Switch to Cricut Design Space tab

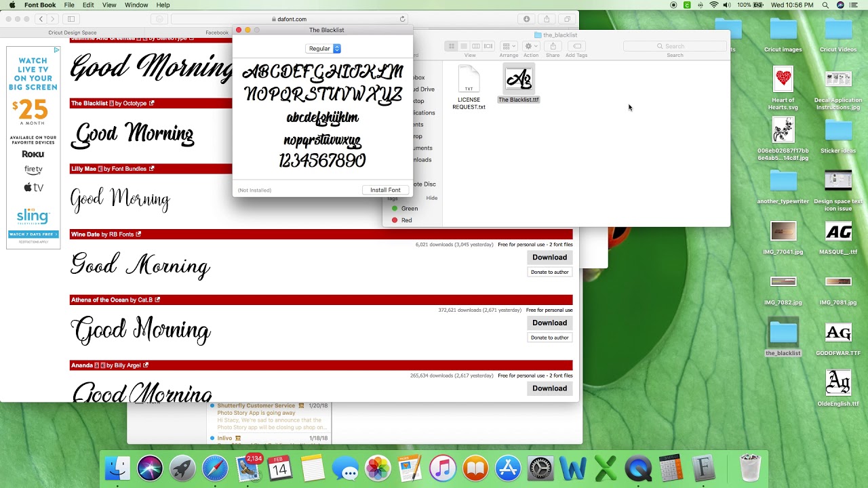tap(73, 33)
